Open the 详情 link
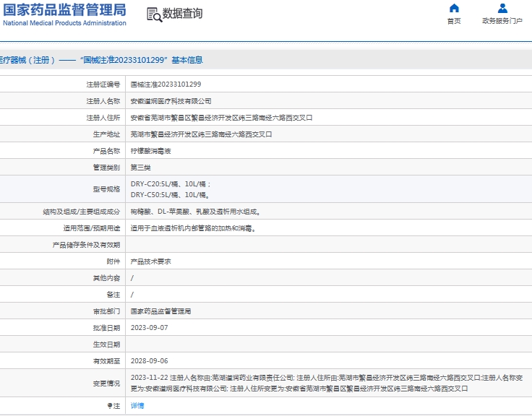The image size is (532, 416). (137, 405)
